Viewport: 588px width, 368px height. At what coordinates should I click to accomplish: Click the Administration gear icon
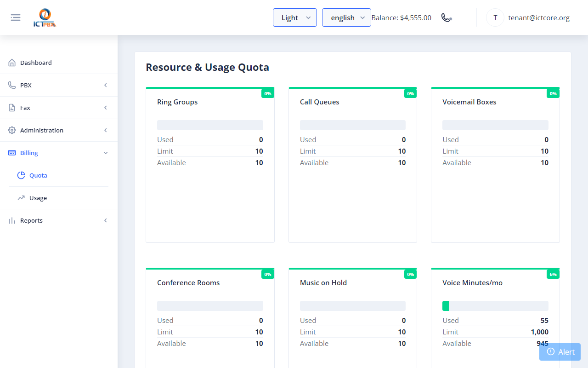(x=12, y=130)
